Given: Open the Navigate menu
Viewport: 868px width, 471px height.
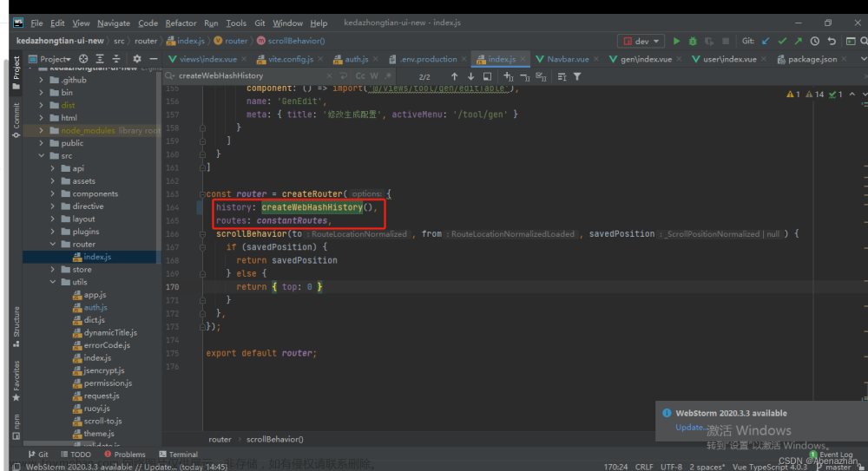Looking at the screenshot, I should coord(114,23).
